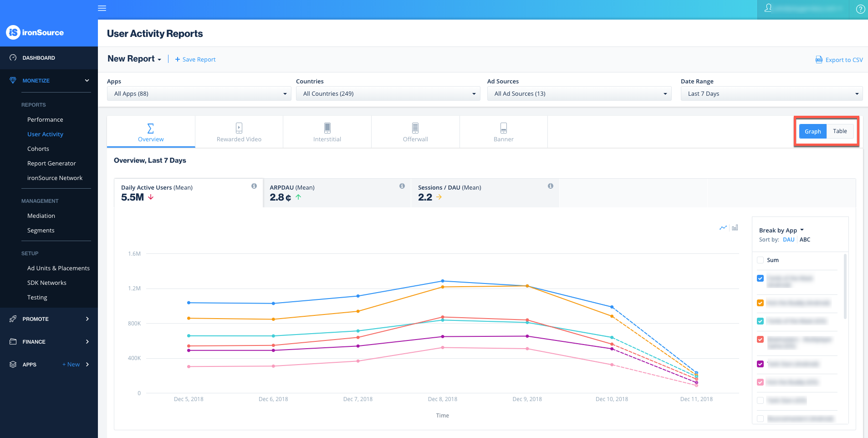868x438 pixels.
Task: Click the orange arrow beside 2.2
Action: pos(439,197)
